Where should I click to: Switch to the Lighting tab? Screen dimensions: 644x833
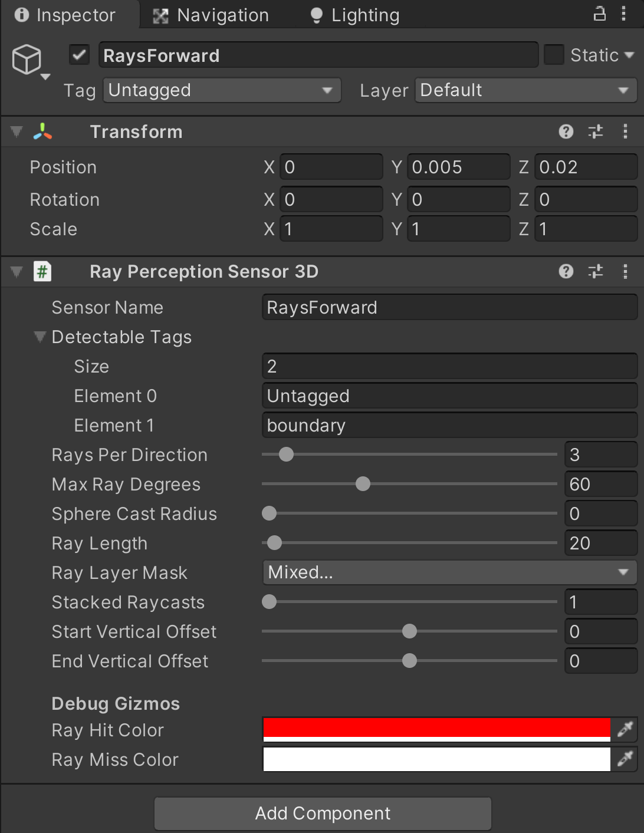[x=353, y=14]
